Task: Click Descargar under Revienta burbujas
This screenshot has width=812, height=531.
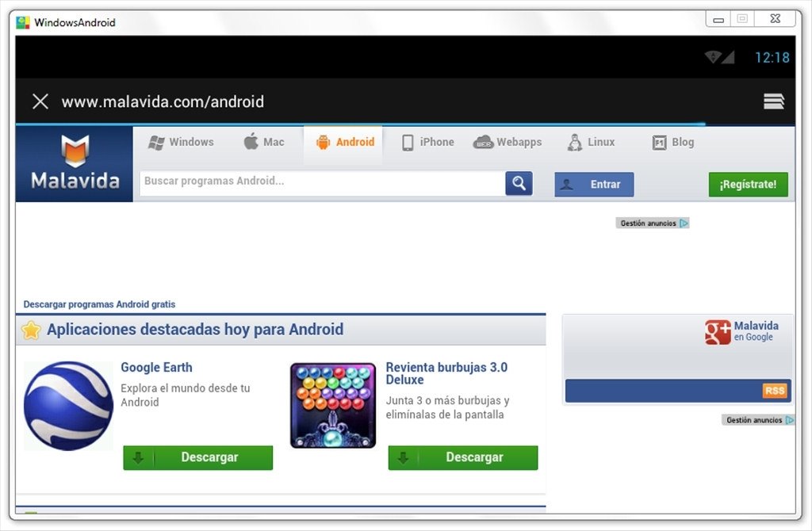Action: (463, 457)
